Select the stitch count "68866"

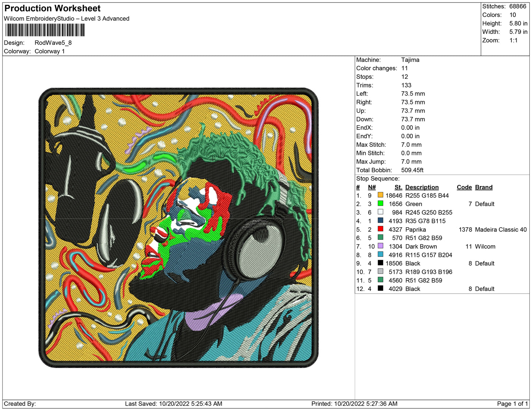518,6
